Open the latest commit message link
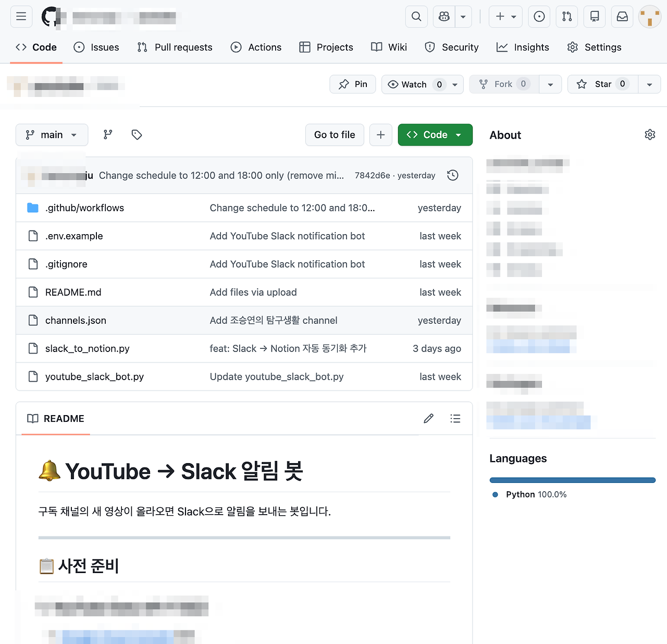The image size is (667, 644). tap(221, 176)
